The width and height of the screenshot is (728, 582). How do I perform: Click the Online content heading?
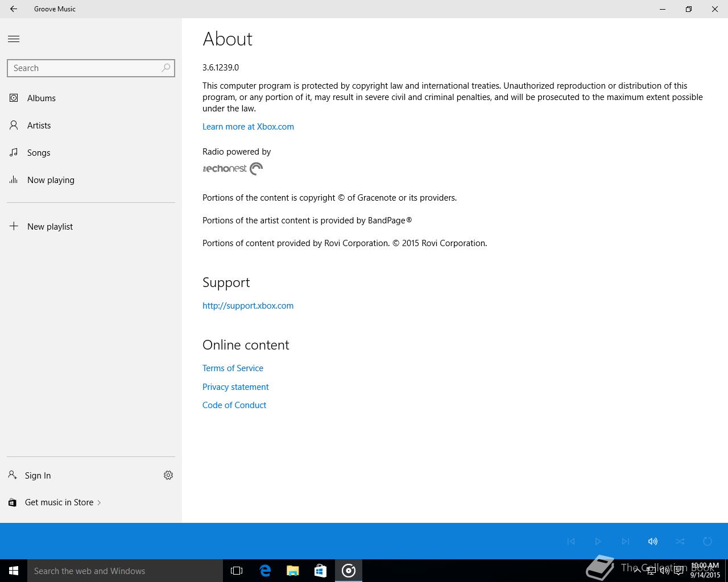(x=246, y=345)
